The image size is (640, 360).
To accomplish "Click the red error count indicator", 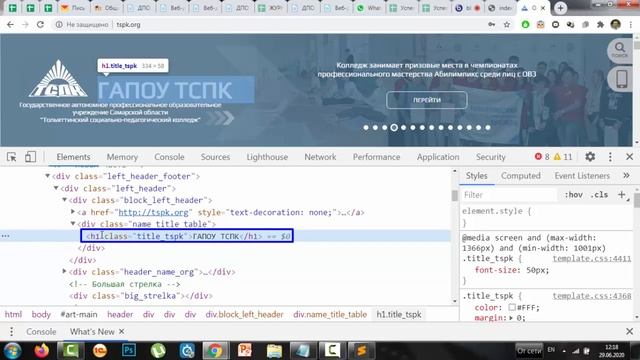I will 542,157.
